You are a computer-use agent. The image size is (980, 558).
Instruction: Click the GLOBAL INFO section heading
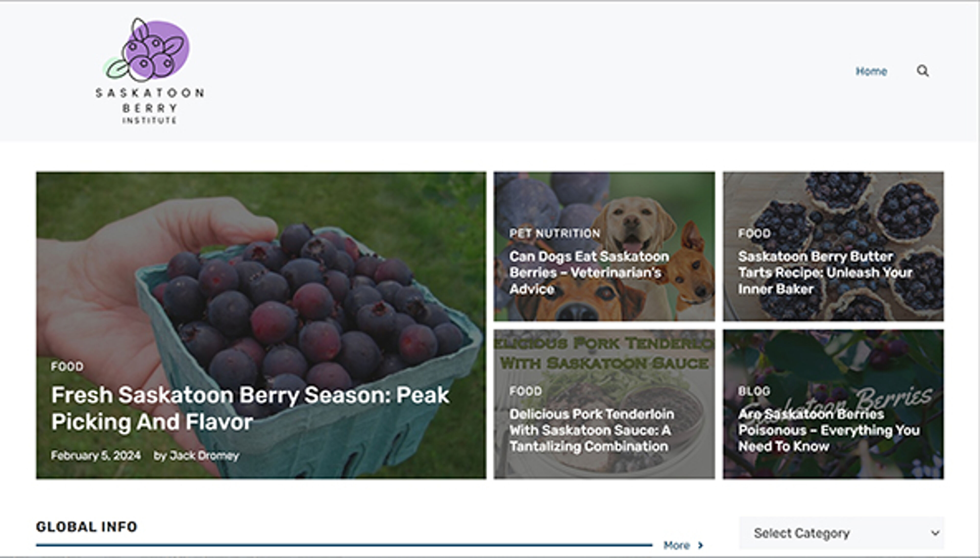tap(87, 527)
